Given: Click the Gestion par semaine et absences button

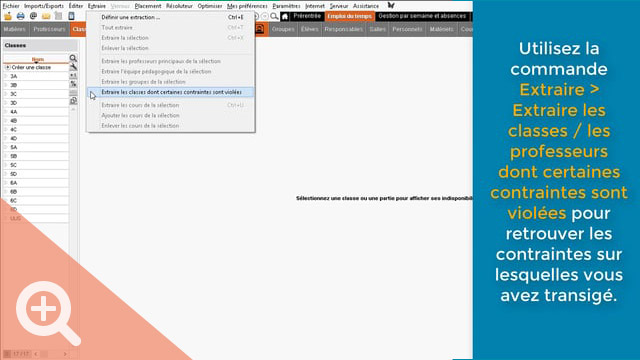Looking at the screenshot, I should (x=422, y=16).
